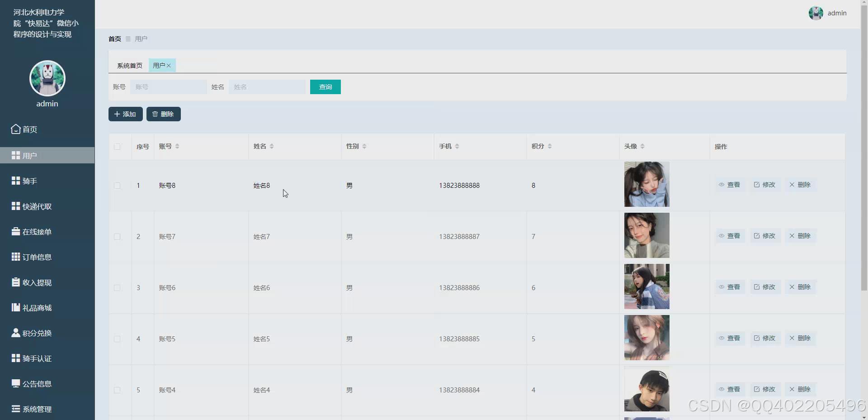Open avatar thumbnail for 账号4
The width and height of the screenshot is (868, 420).
coord(647,389)
